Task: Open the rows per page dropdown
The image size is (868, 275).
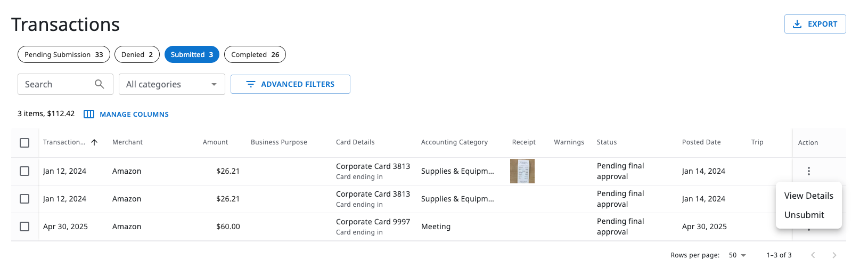Action: [737, 255]
